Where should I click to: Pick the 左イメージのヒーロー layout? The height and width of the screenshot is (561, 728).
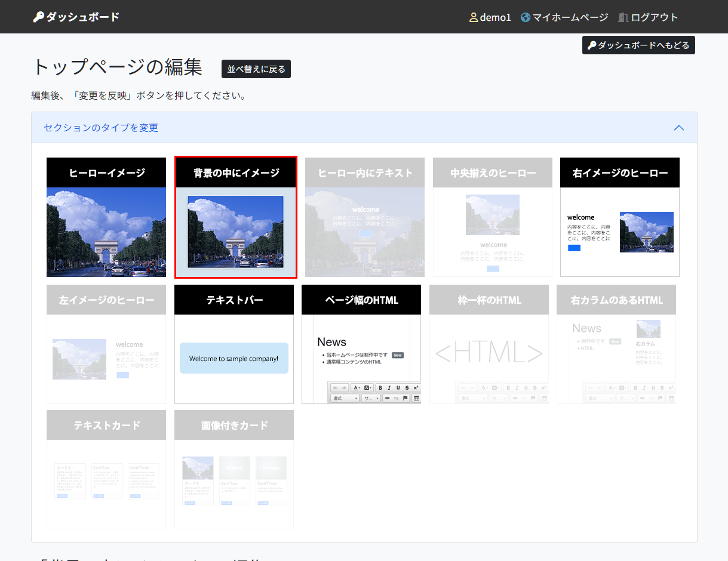[106, 344]
